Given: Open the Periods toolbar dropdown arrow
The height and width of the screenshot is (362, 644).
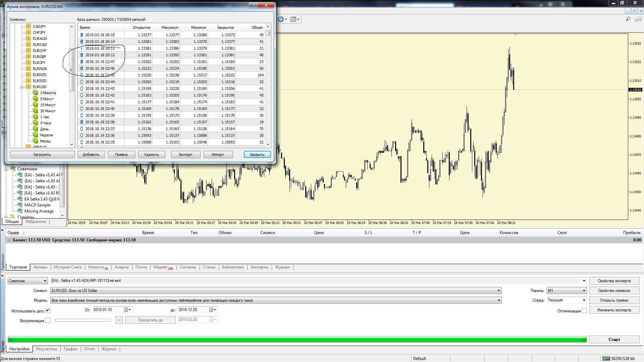Looking at the screenshot, I should (286, 19).
